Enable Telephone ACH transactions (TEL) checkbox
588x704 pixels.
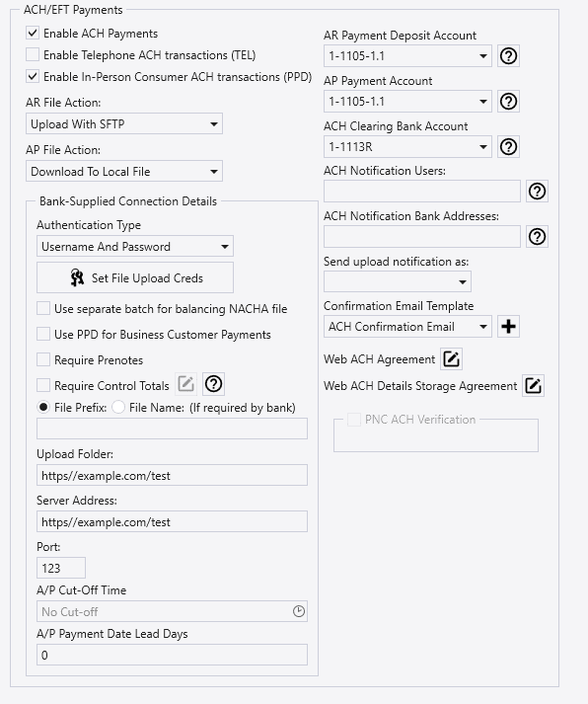click(x=33, y=54)
